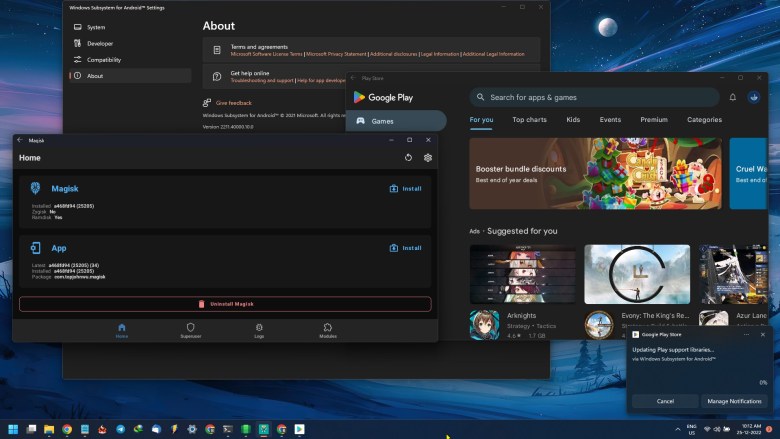Select Games in Play Store sidebar
The width and height of the screenshot is (780, 439).
(x=396, y=121)
